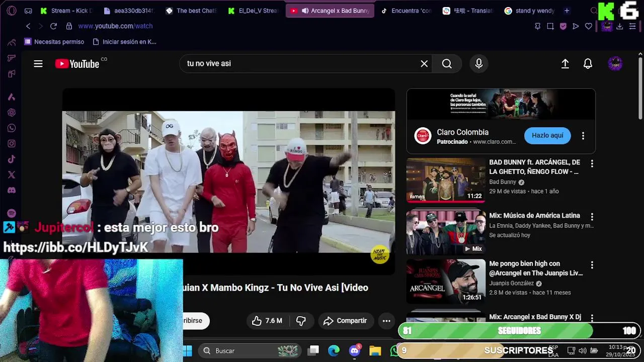
Task: Switch to the stand y wendy Google tab
Action: point(530,11)
